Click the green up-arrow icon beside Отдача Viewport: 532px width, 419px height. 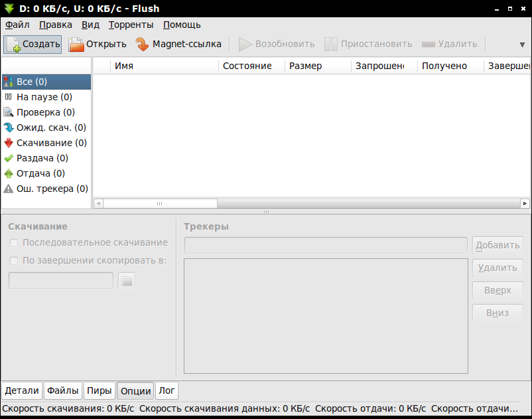(x=9, y=173)
